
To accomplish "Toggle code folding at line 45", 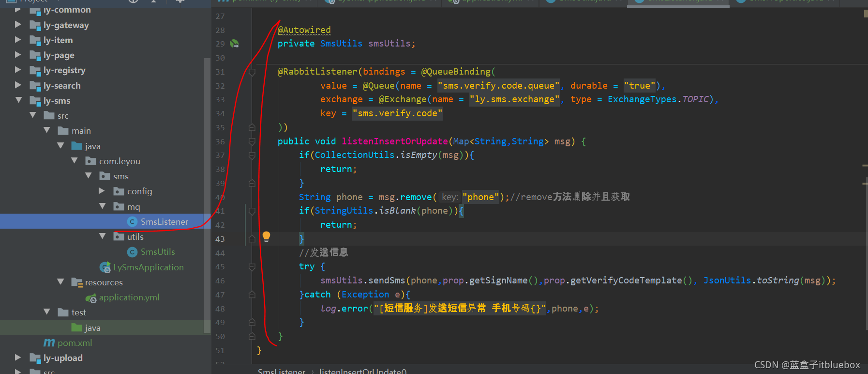I will coord(252,266).
